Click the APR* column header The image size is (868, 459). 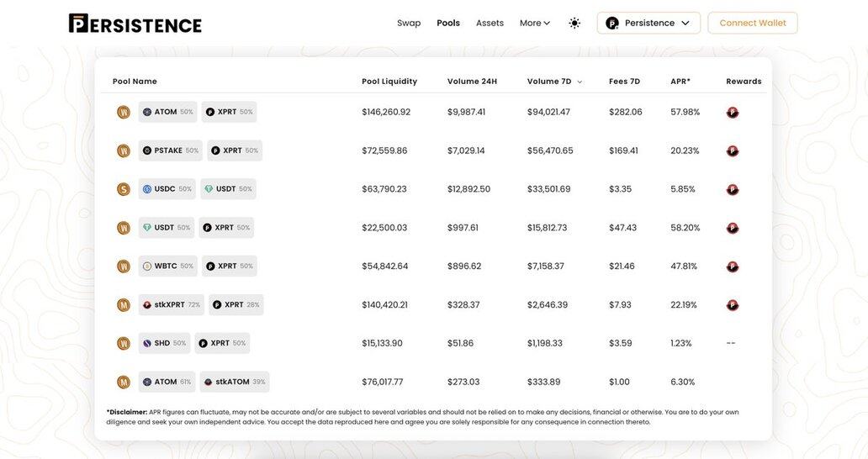[680, 82]
